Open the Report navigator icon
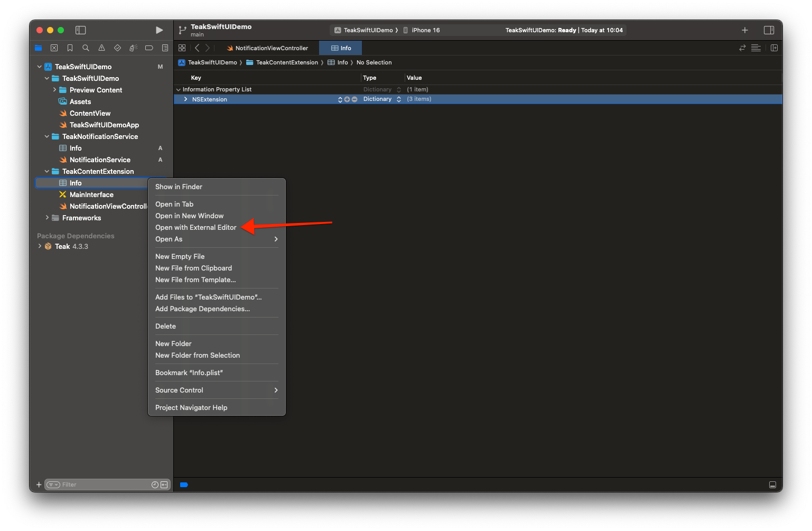Image resolution: width=812 pixels, height=531 pixels. 165,48
